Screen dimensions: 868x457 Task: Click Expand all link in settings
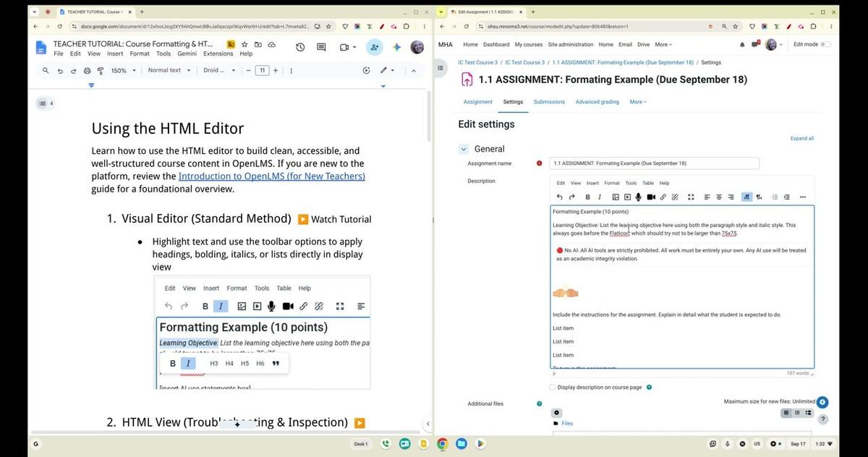point(802,138)
